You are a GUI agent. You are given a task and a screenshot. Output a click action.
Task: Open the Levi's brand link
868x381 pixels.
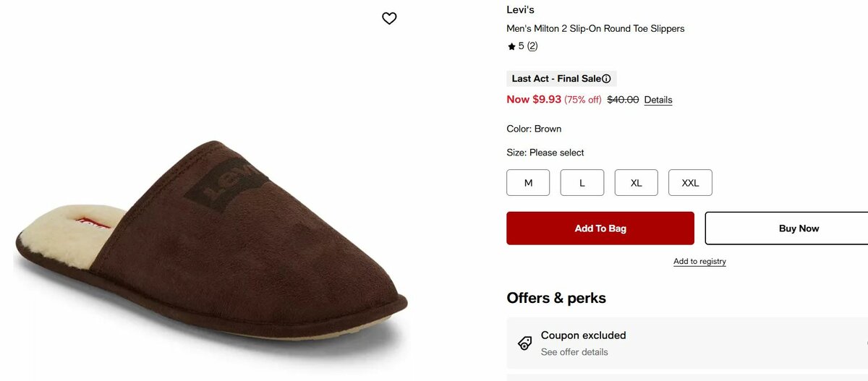coord(520,10)
